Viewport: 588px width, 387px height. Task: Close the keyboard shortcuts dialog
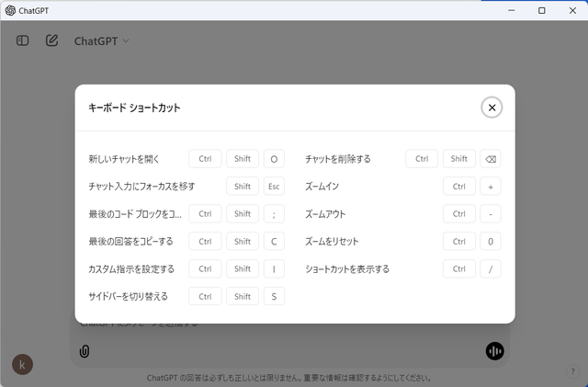(492, 108)
